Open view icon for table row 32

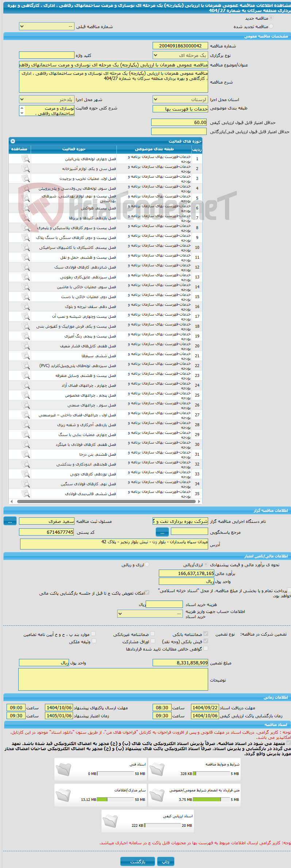pos(26,464)
